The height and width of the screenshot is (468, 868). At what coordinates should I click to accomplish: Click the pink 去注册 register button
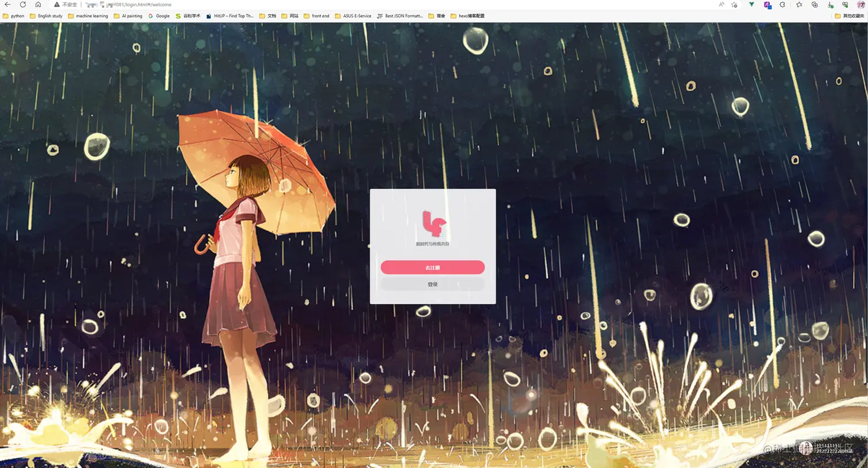[x=432, y=268]
